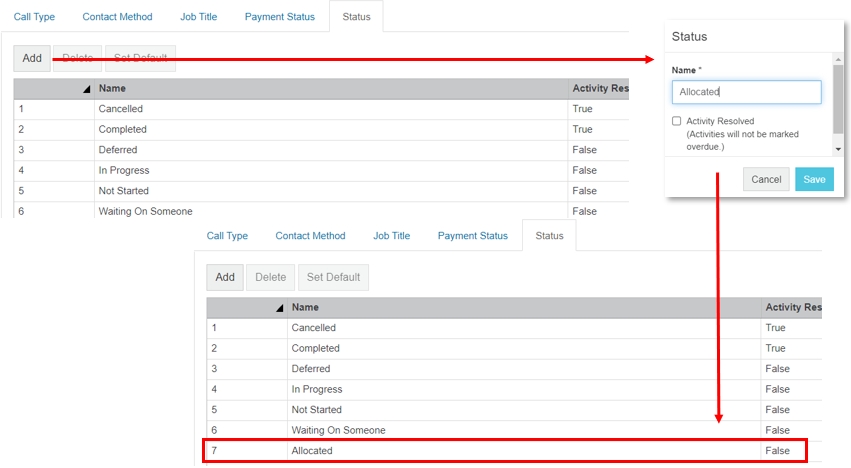Click Set Default in the lower panel

[334, 277]
